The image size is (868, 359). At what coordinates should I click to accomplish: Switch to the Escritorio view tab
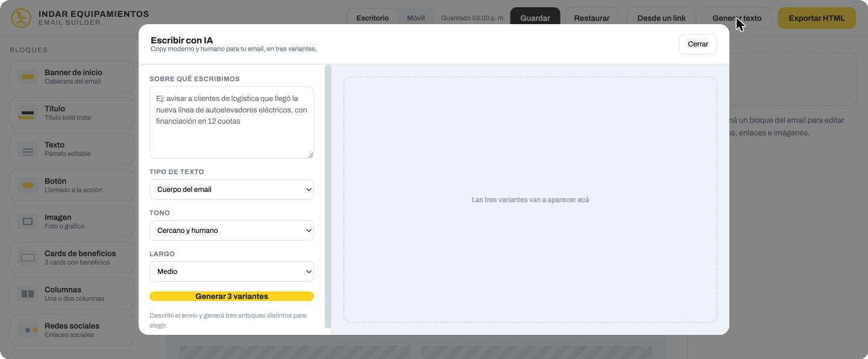point(373,18)
